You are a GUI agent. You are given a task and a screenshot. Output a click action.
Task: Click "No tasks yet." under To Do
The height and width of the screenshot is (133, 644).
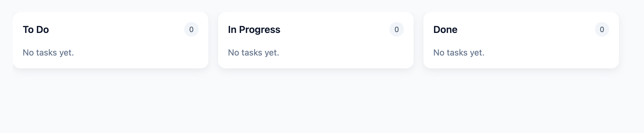pyautogui.click(x=48, y=52)
